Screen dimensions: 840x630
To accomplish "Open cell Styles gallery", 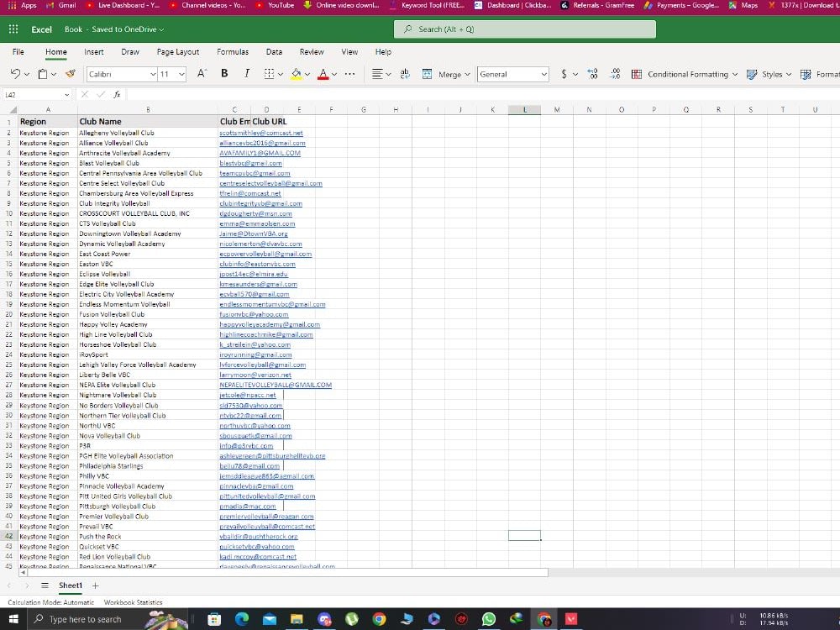I will click(769, 74).
